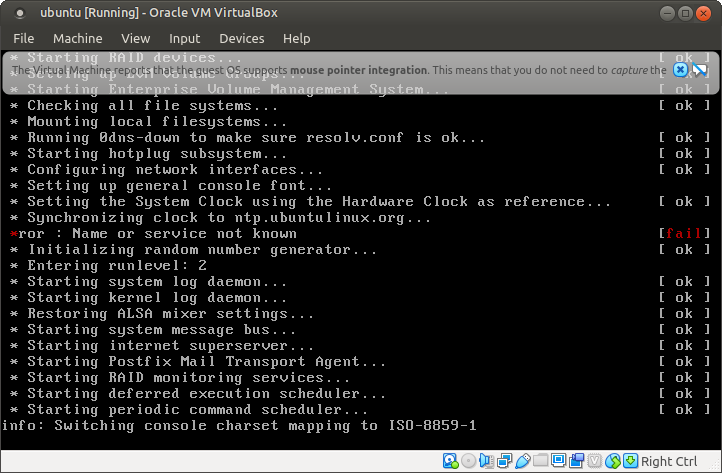
Task: Click the Right Ctrl host key label
Action: 669,461
